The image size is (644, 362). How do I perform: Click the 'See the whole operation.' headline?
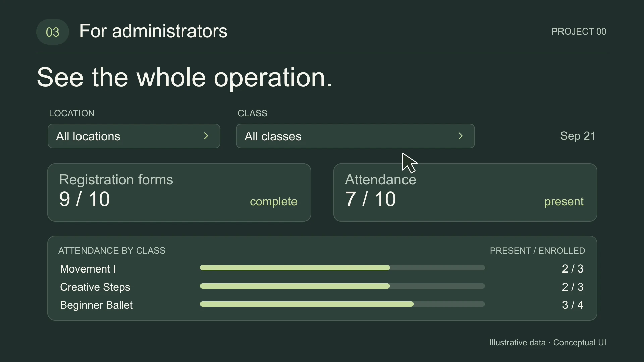pos(184,78)
